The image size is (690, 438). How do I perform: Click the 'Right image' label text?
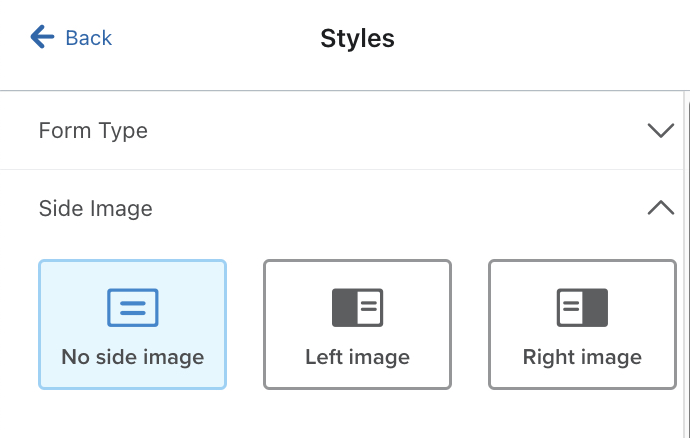pos(582,357)
